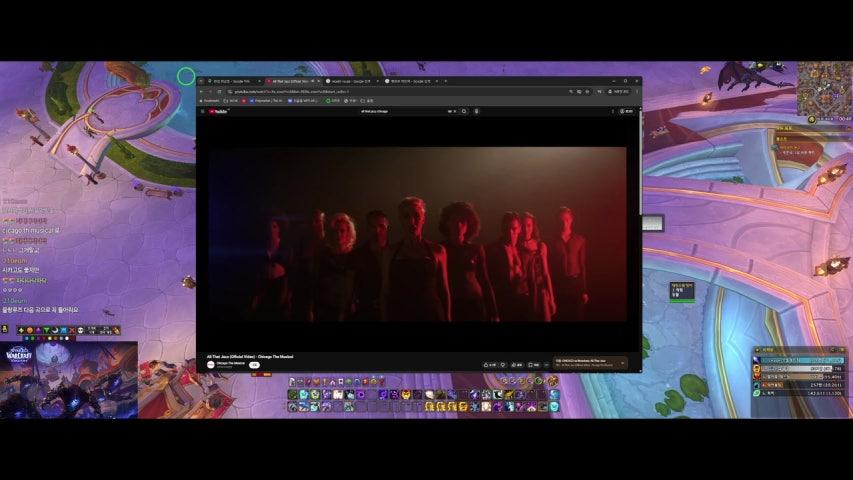The height and width of the screenshot is (480, 853).
Task: Reload the browser page
Action: coord(219,91)
